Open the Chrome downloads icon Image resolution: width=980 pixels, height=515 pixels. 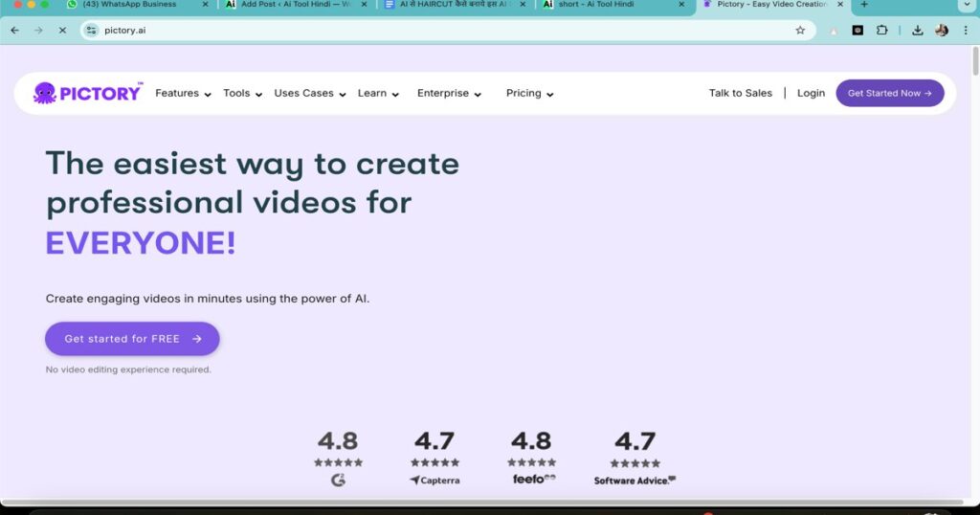click(x=918, y=30)
